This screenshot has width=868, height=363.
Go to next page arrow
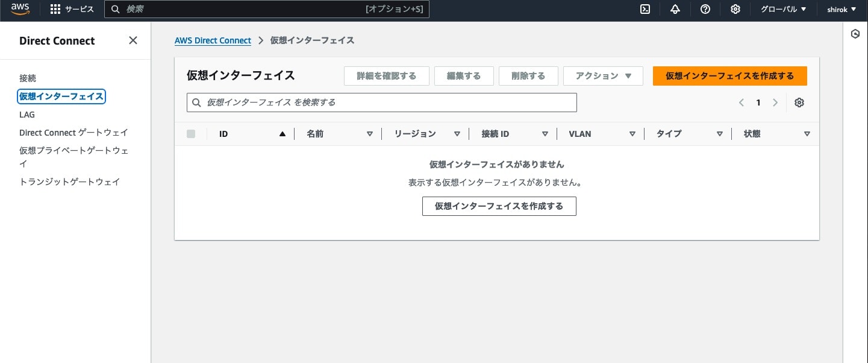pos(775,103)
